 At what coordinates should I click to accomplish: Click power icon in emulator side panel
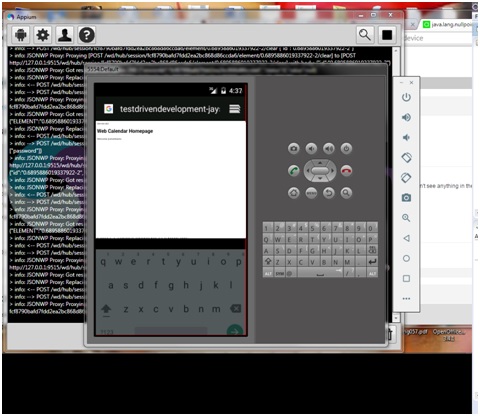tap(406, 97)
